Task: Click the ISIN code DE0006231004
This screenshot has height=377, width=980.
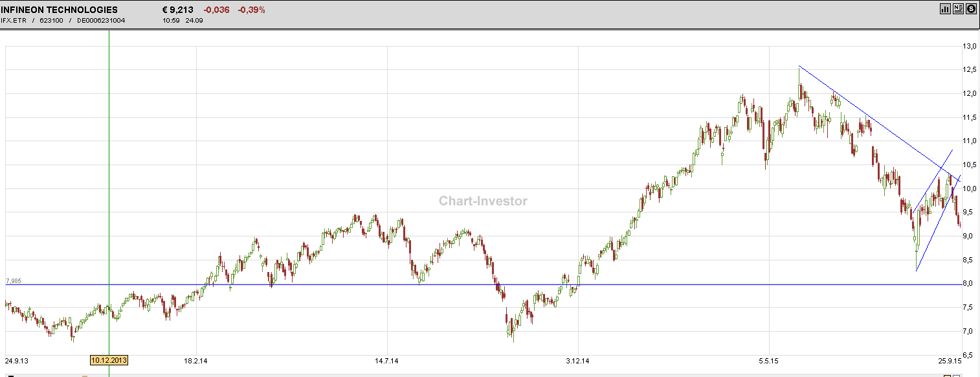Action: [101, 20]
